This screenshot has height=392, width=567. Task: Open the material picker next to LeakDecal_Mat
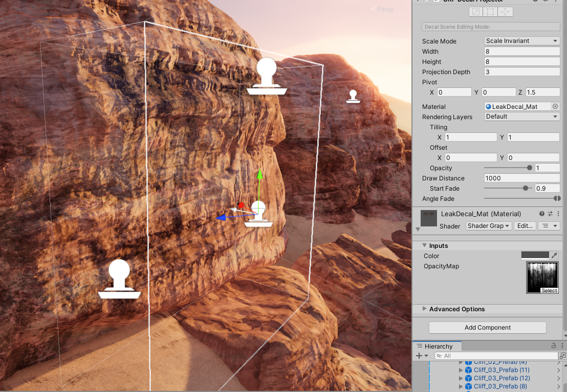555,106
